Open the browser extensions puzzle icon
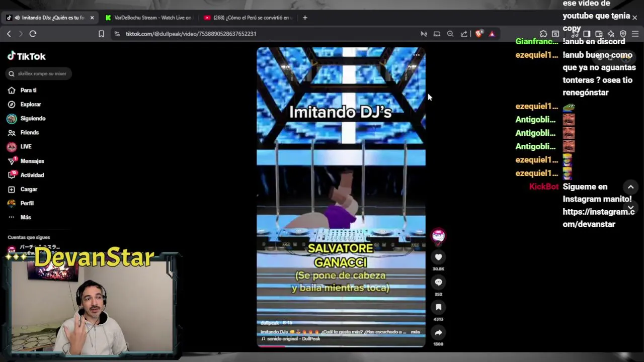The height and width of the screenshot is (362, 644). tap(543, 34)
